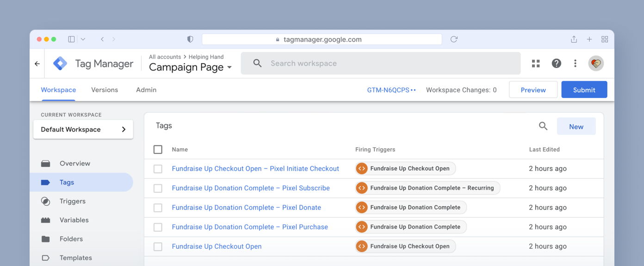Click the Tag Manager diamond logo
Viewport: 644px width, 266px height.
pyautogui.click(x=60, y=63)
